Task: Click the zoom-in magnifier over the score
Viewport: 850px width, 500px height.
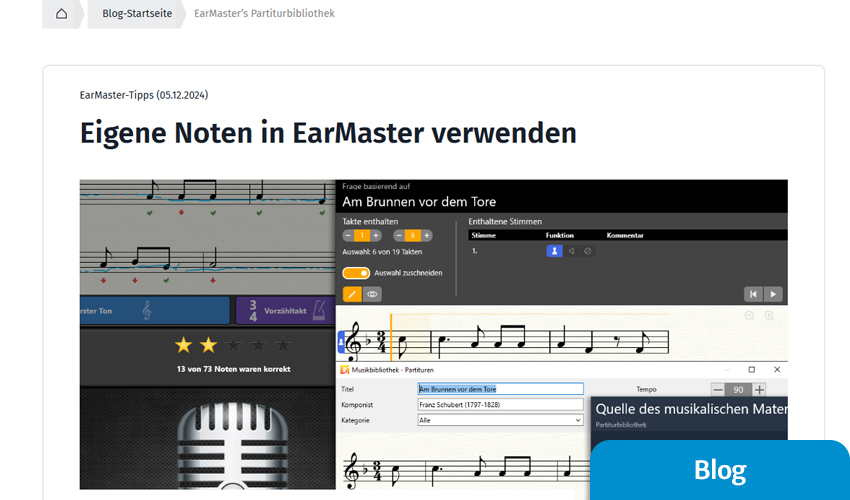Action: 769,316
